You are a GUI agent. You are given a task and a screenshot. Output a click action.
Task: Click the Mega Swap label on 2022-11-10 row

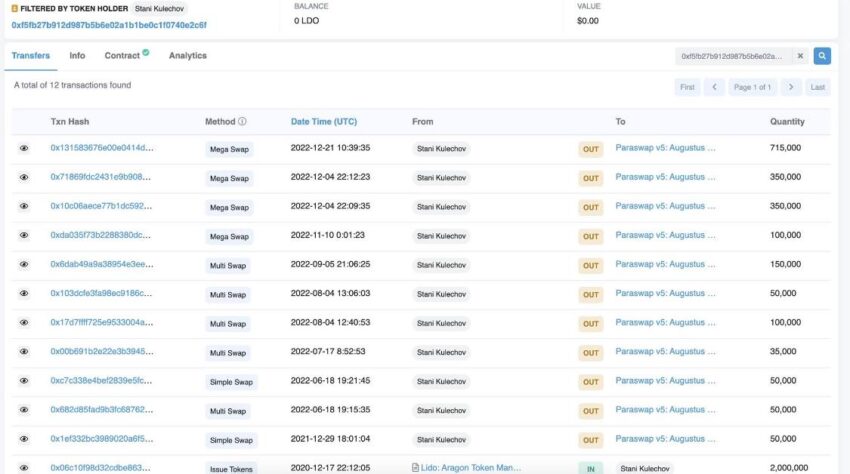pos(229,236)
